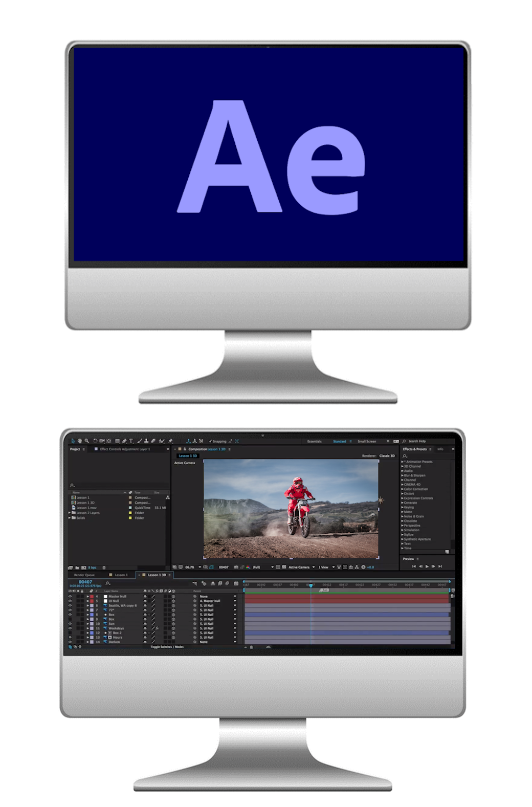Click the yellow label swatch of Solids folder
The width and height of the screenshot is (532, 807).
click(x=130, y=518)
